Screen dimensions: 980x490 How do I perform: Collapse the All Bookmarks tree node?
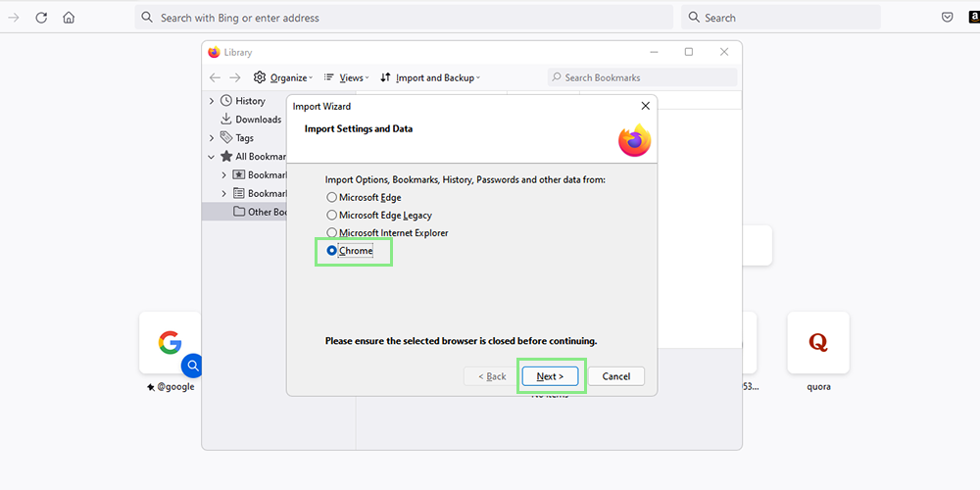click(212, 156)
